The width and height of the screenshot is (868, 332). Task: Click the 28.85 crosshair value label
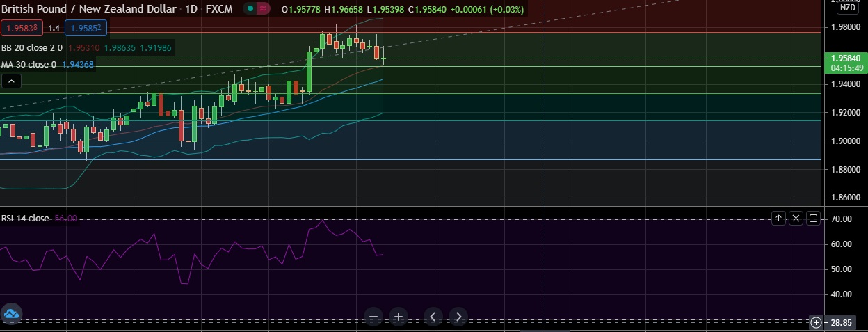(x=842, y=322)
